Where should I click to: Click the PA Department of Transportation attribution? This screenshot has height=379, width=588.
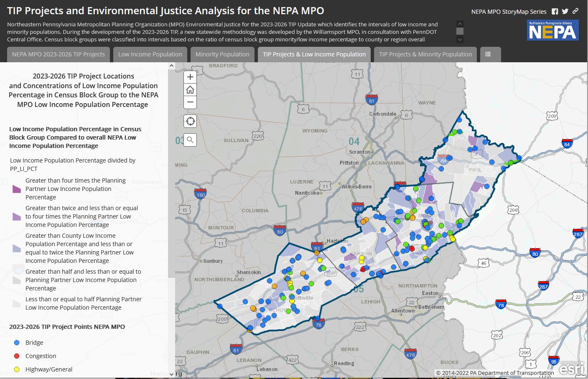click(495, 373)
